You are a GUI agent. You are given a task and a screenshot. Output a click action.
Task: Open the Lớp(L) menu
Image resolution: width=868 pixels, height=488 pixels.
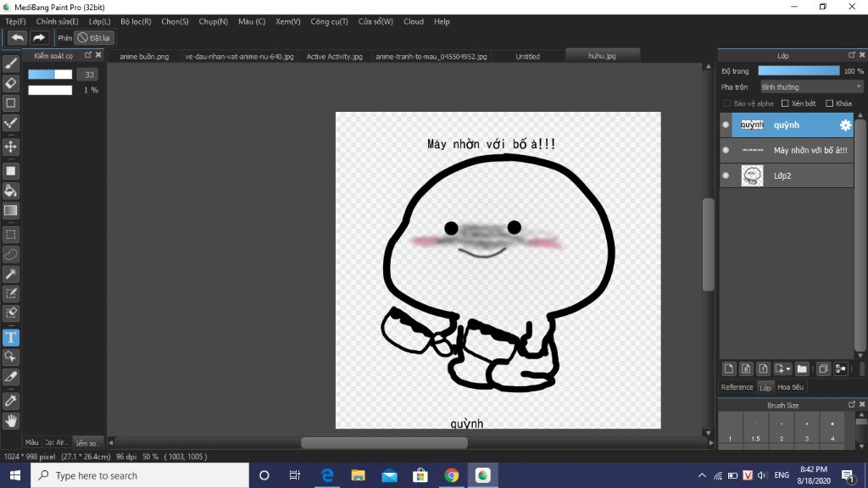coord(100,21)
